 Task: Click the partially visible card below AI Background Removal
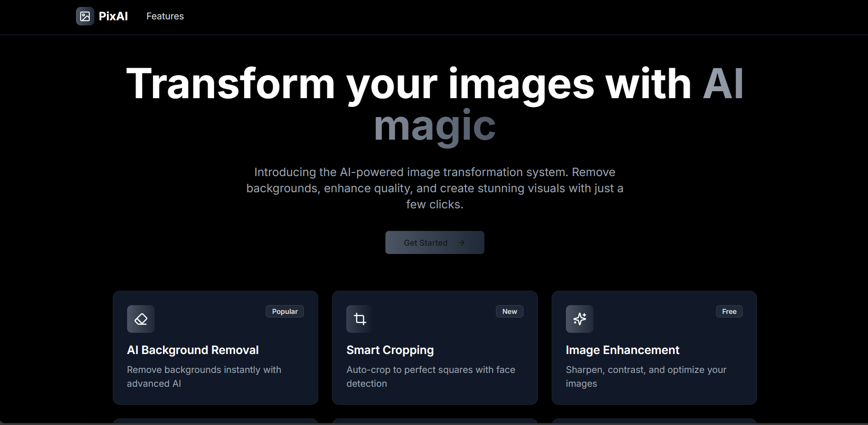[215, 422]
